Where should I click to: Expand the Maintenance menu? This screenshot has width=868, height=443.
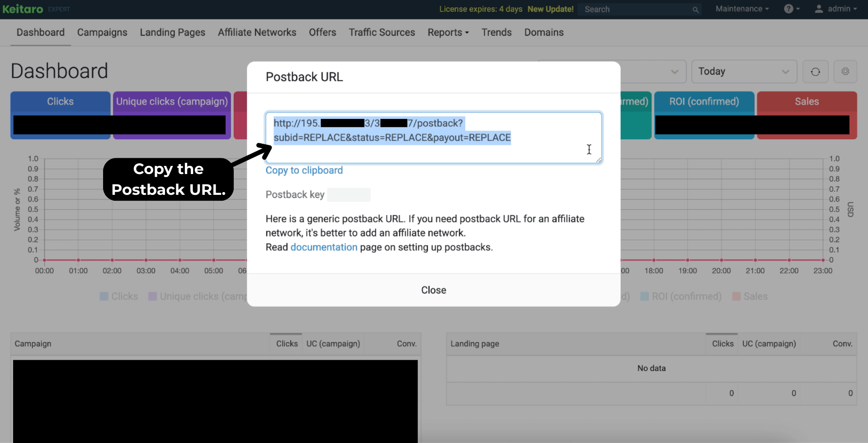(x=741, y=9)
